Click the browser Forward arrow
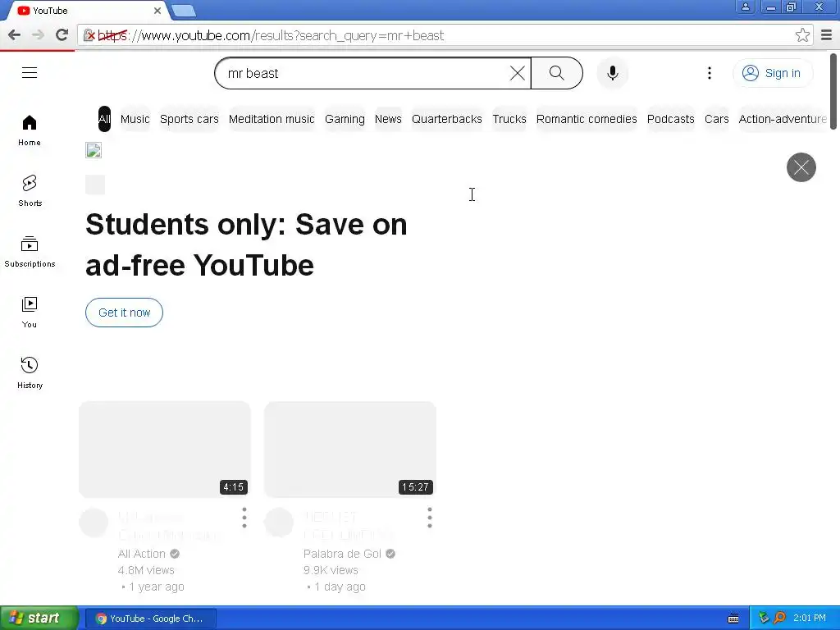This screenshot has width=840, height=630. pyautogui.click(x=38, y=35)
